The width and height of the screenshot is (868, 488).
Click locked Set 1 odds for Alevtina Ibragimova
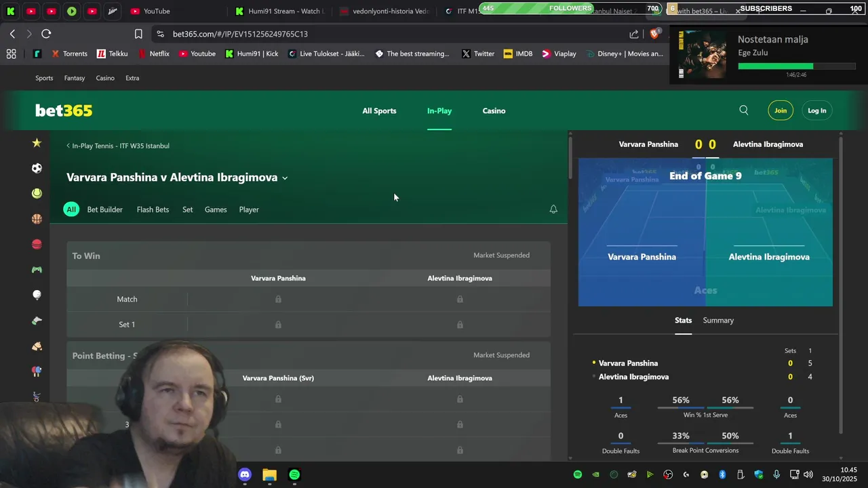click(460, 324)
